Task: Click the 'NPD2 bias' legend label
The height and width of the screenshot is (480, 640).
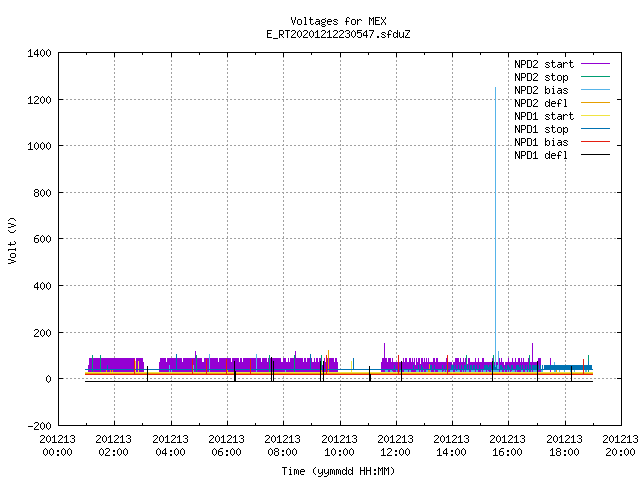Action: [x=541, y=90]
